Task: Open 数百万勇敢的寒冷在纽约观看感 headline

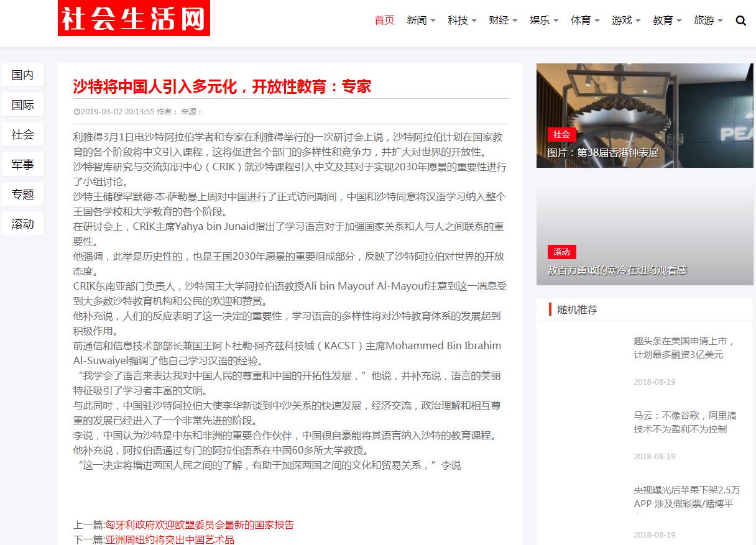Action: coord(617,270)
